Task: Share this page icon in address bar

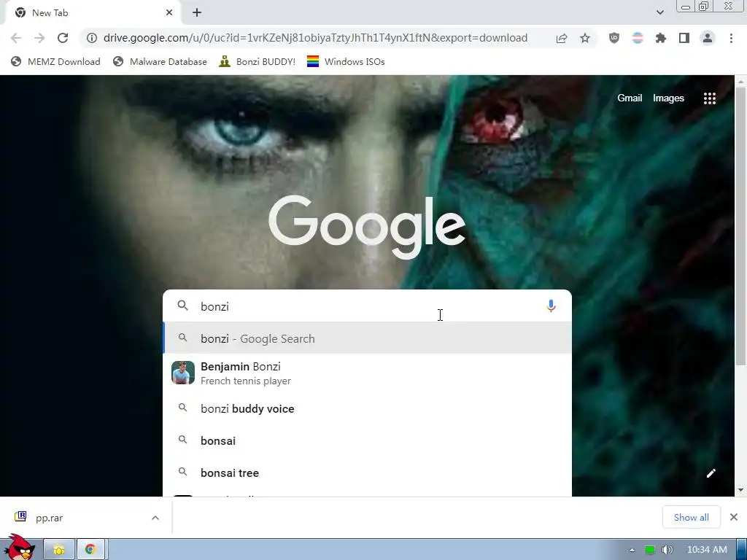Action: [x=562, y=38]
